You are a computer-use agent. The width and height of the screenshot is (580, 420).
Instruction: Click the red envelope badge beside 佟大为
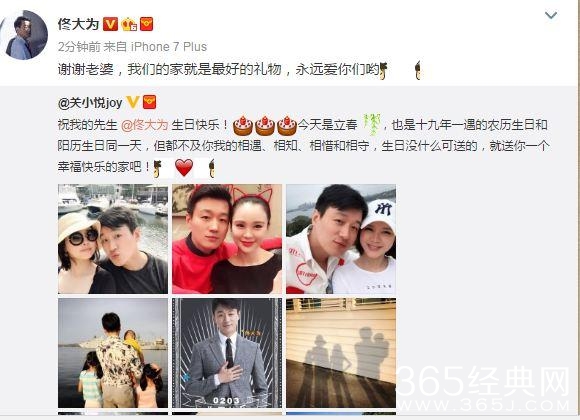[146, 24]
